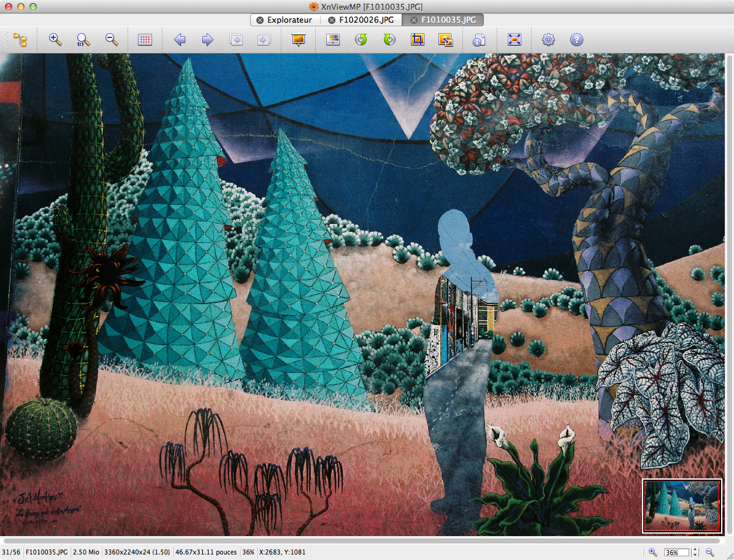Click the status bar zoom-in magnifier

[x=653, y=553]
